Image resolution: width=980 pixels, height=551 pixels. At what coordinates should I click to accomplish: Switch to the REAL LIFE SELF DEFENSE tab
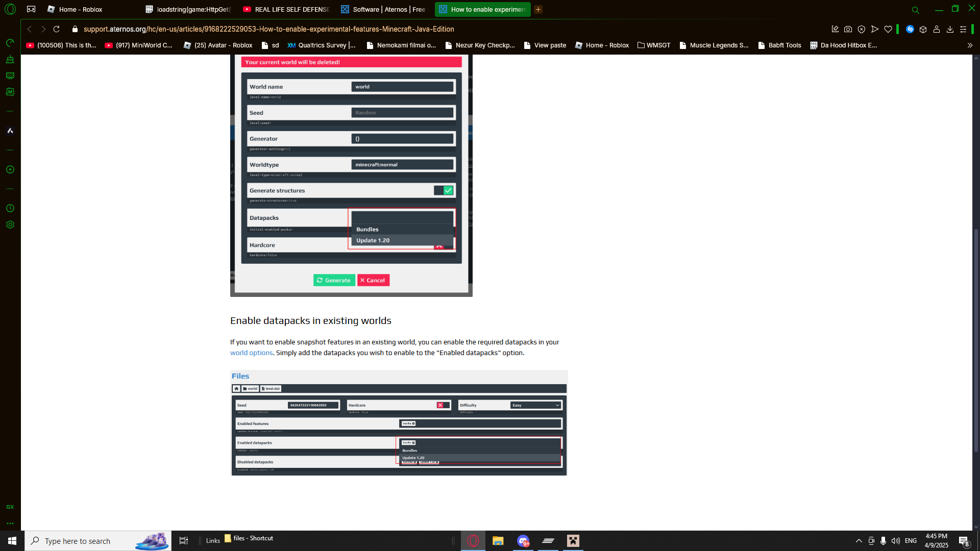point(287,9)
